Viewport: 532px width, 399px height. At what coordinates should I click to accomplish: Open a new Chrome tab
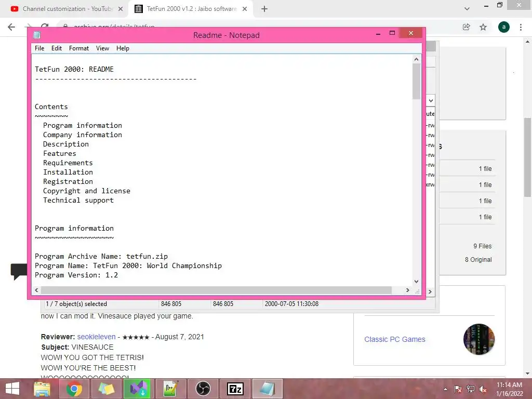coord(264,9)
